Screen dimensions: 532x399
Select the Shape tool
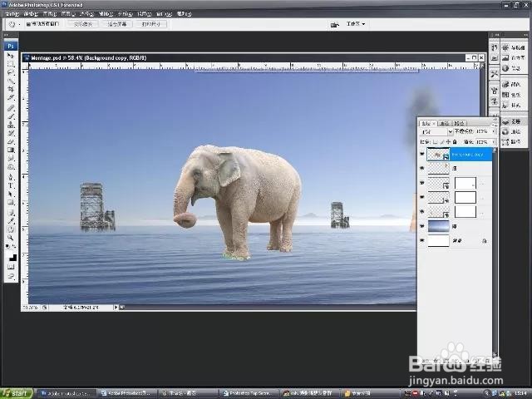pos(11,203)
